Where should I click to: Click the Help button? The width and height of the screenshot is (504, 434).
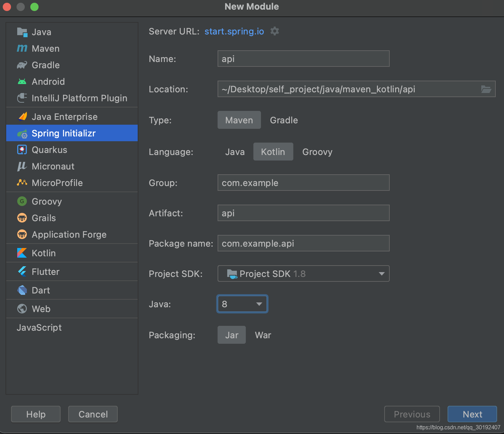pyautogui.click(x=36, y=414)
